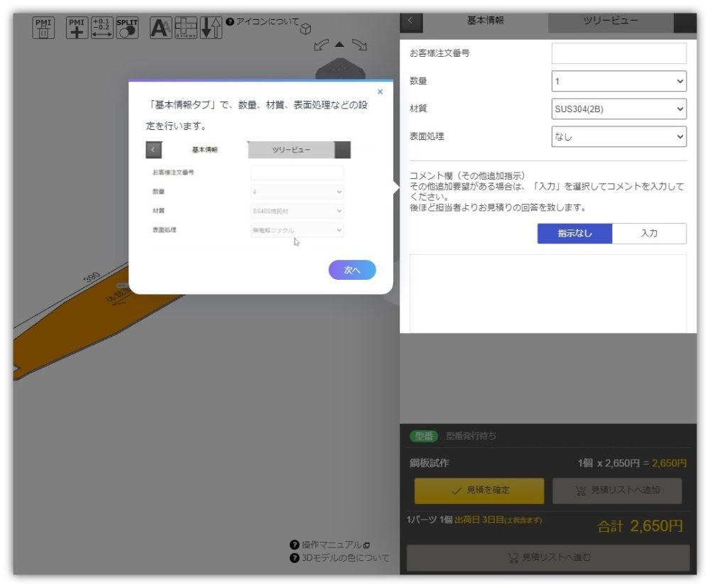Click the text size A icon
The width and height of the screenshot is (710, 588).
(x=160, y=28)
